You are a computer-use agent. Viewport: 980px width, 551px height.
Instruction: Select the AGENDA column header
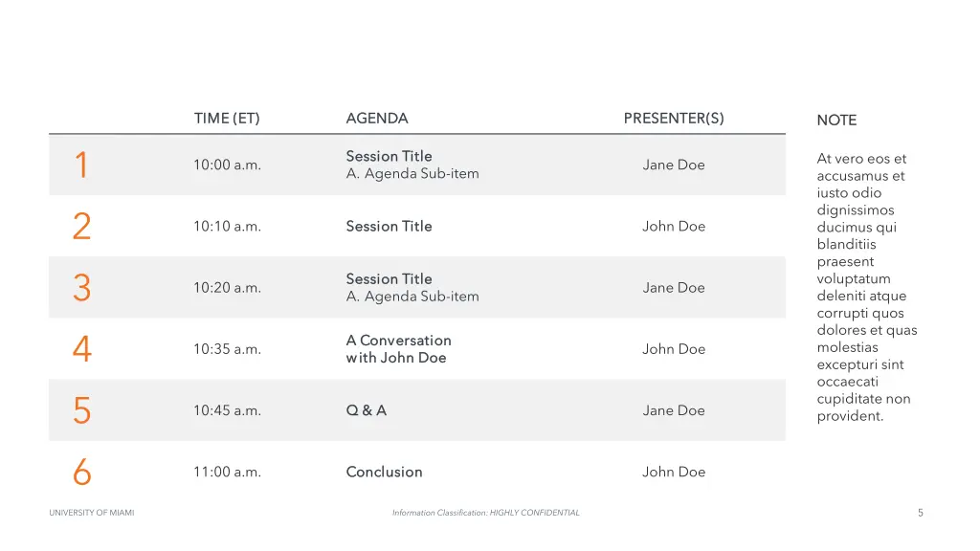377,118
